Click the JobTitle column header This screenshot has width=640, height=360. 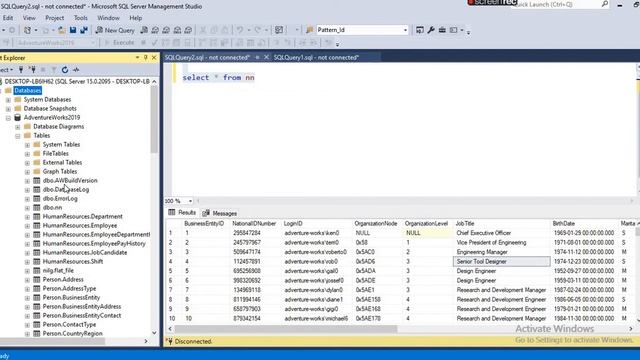(x=502, y=224)
